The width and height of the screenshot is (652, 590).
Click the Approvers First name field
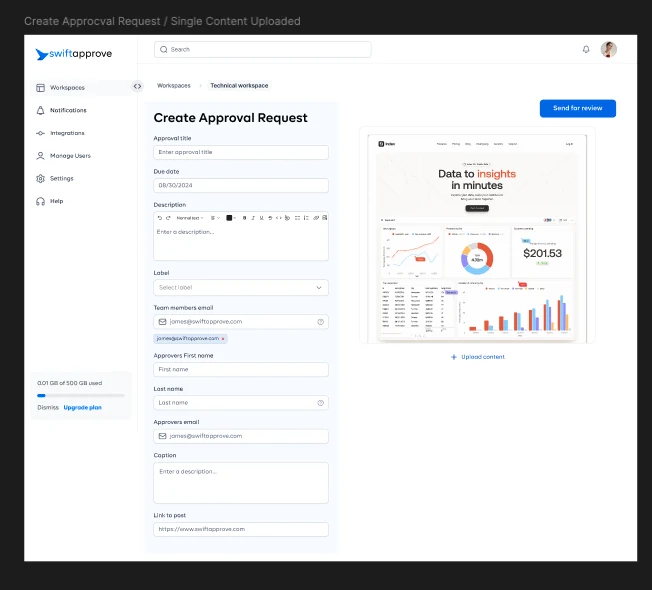[x=241, y=370]
